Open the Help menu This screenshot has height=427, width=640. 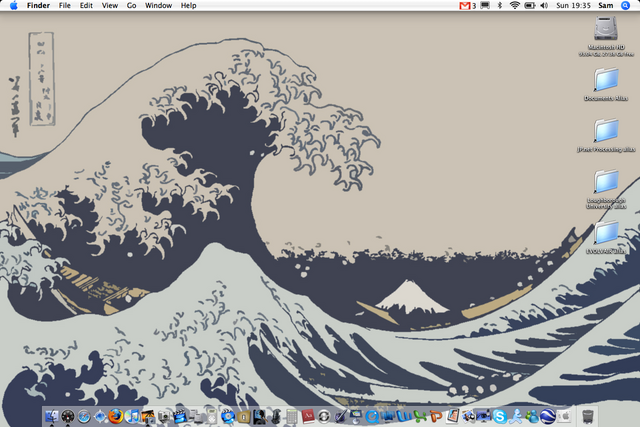pos(189,5)
